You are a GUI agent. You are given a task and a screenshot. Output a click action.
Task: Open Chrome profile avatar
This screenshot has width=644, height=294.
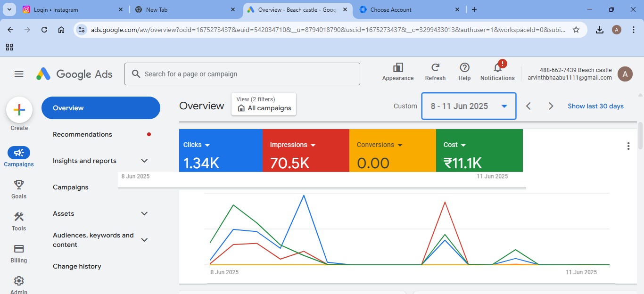tap(616, 30)
